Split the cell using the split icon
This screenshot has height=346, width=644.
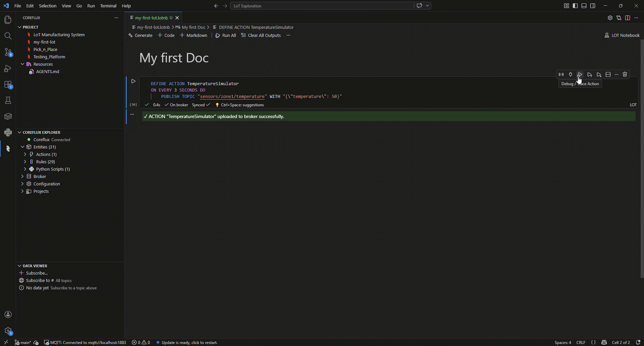[608, 74]
